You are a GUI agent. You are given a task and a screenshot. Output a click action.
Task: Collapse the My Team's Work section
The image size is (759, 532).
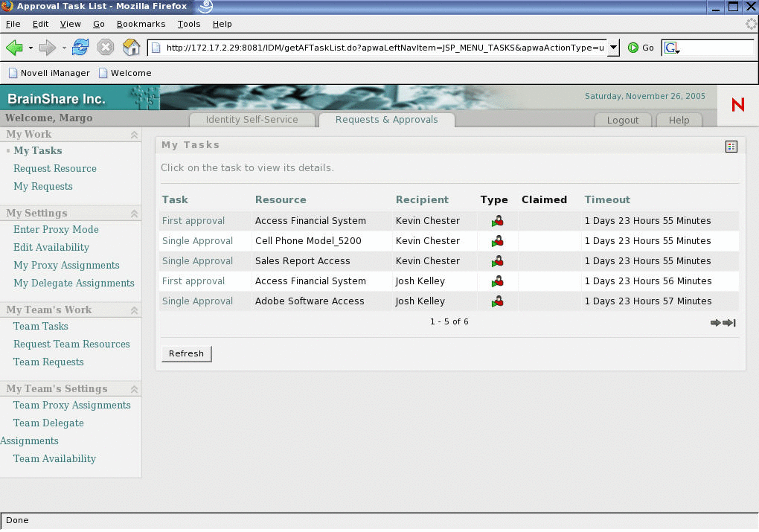tap(134, 310)
